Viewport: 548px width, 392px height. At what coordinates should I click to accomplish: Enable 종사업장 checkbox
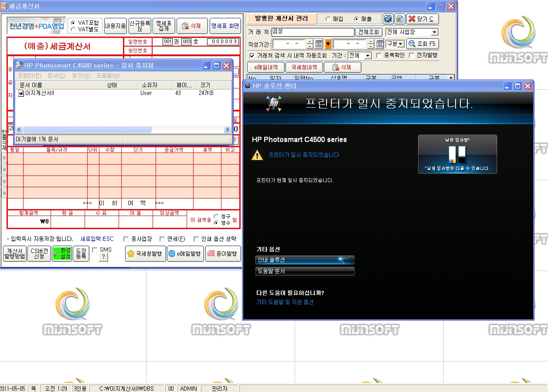(126, 239)
